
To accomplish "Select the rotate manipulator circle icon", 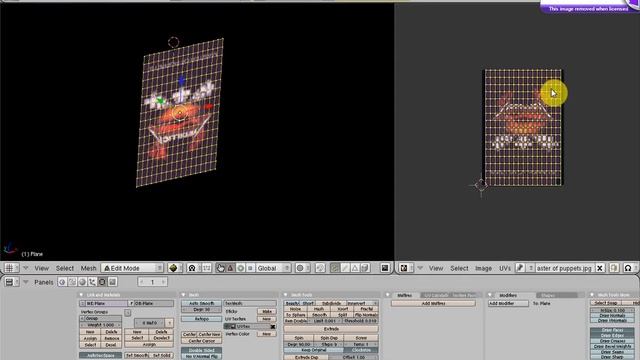I will click(240, 268).
